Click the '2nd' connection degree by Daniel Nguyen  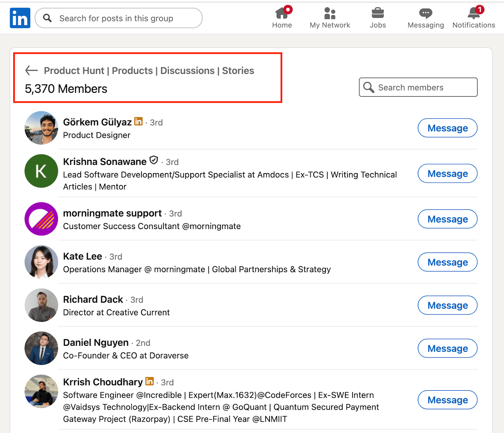[143, 343]
